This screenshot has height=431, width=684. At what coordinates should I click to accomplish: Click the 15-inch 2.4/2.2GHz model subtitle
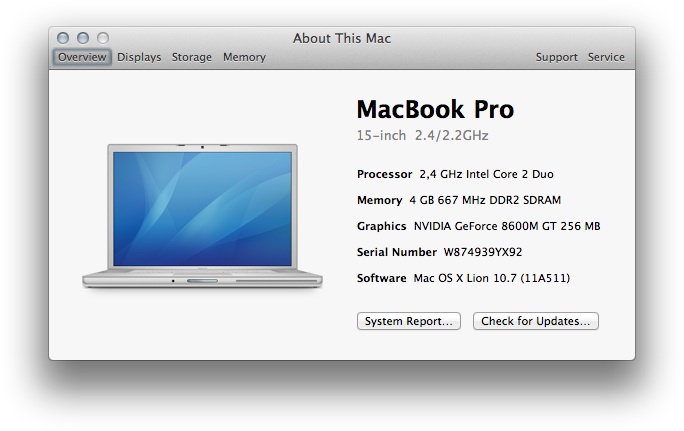(422, 135)
